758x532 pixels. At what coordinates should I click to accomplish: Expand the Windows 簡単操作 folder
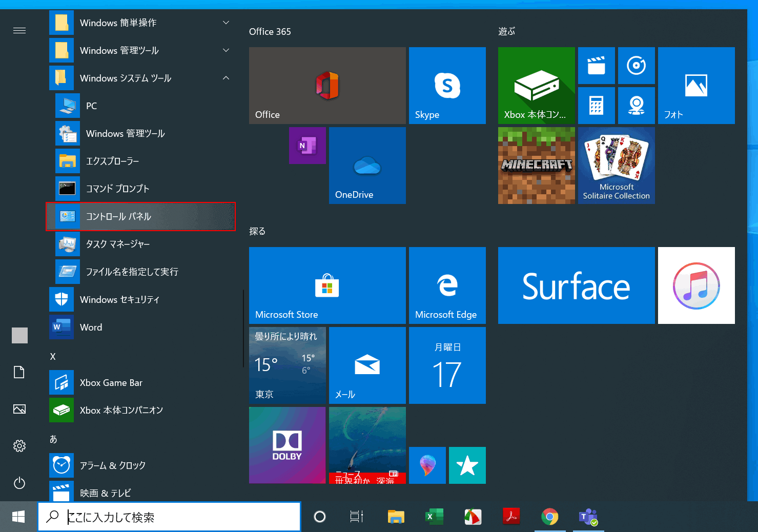point(226,23)
